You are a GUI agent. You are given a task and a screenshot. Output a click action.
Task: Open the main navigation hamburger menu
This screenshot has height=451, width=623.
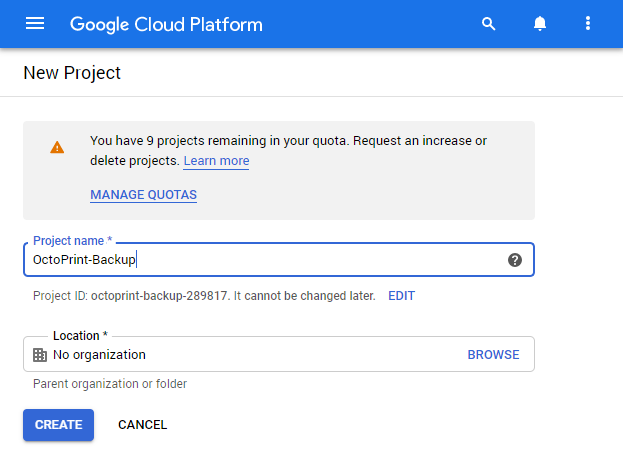click(x=35, y=24)
